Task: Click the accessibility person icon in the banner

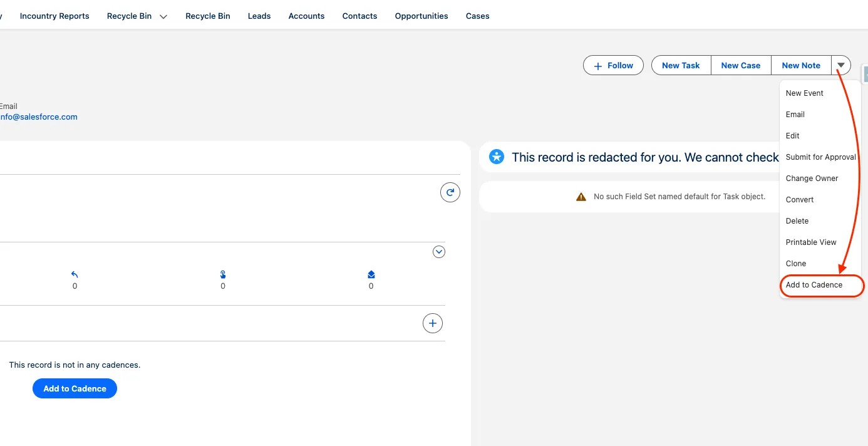Action: (x=497, y=157)
